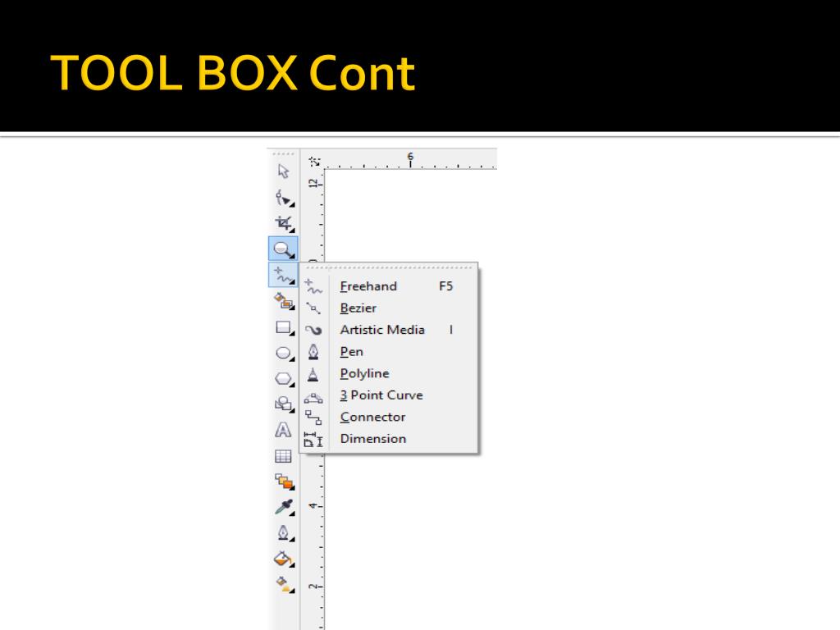Screen dimensions: 840x630
Task: Click the horizontal ruler at mark 6
Action: (x=410, y=160)
